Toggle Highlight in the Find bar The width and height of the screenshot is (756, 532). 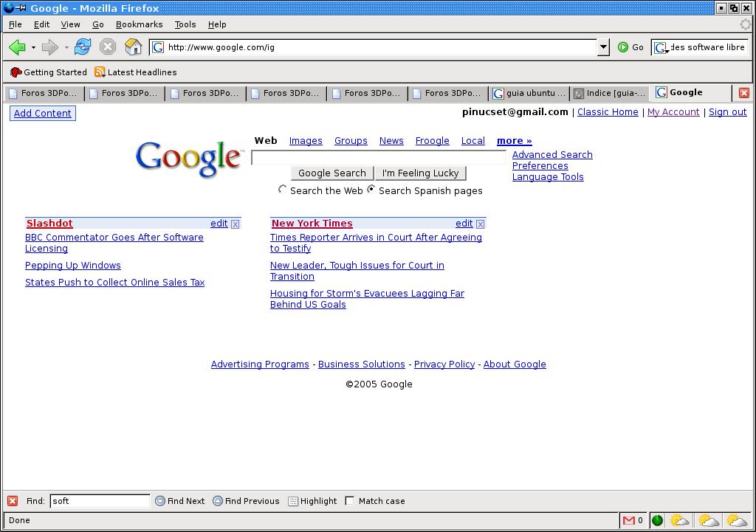pyautogui.click(x=312, y=501)
